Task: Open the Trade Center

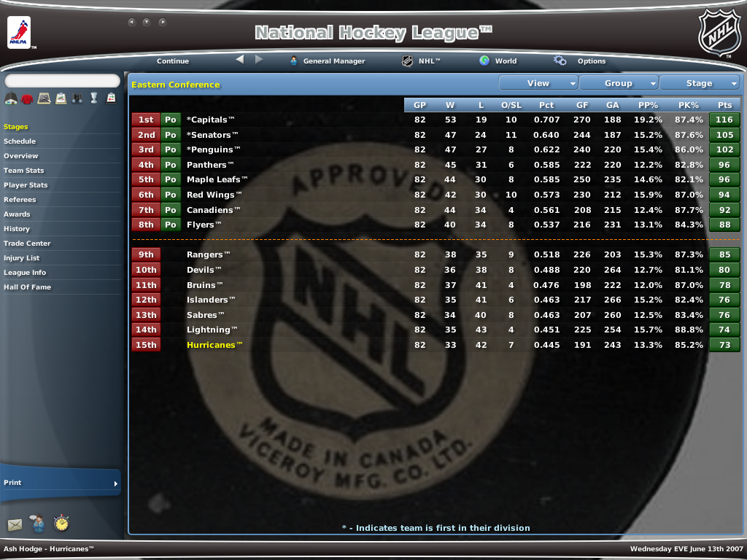Action: [x=27, y=244]
